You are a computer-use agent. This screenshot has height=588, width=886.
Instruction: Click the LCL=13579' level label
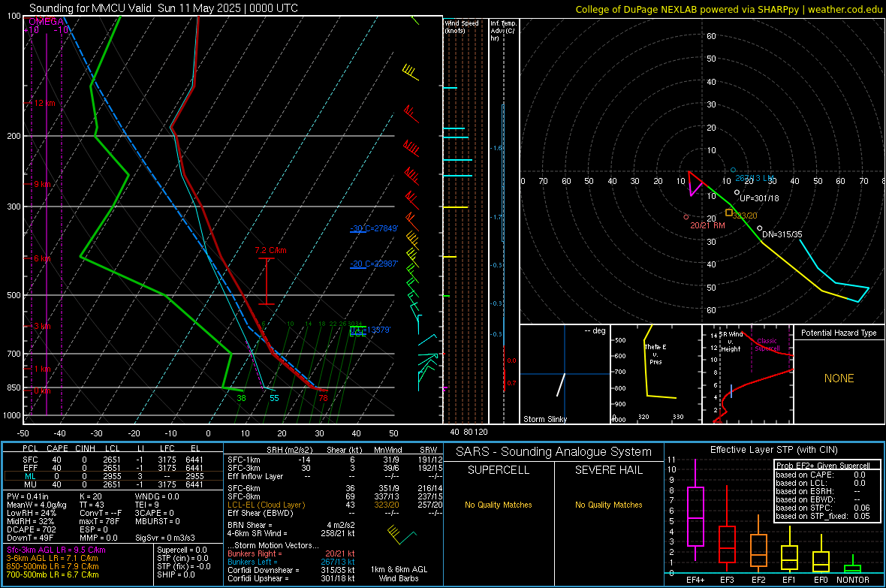[370, 330]
